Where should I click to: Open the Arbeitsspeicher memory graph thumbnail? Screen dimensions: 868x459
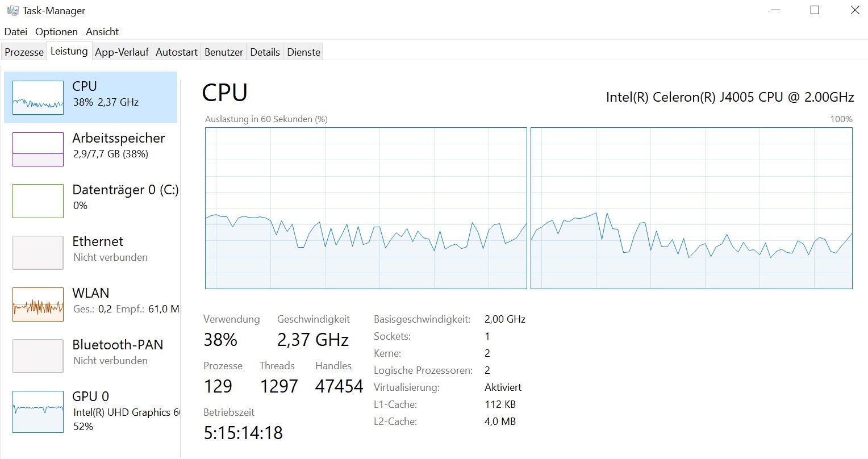pos(38,149)
